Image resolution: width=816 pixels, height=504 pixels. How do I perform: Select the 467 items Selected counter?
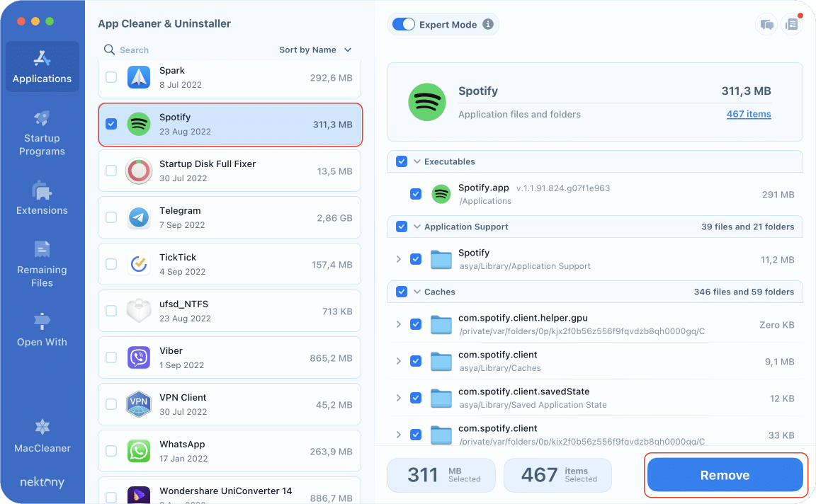coord(558,475)
